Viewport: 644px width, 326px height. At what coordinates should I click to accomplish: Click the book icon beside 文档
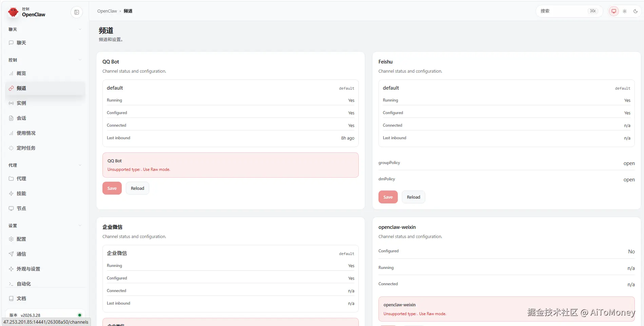coord(11,298)
